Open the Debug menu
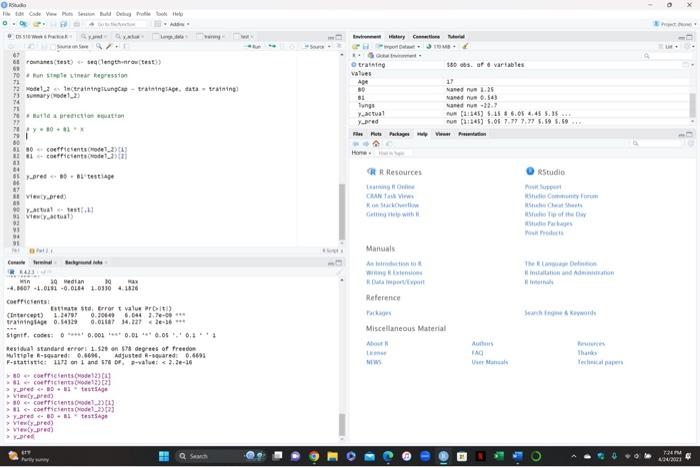Viewport: 700px width, 468px height. click(123, 14)
